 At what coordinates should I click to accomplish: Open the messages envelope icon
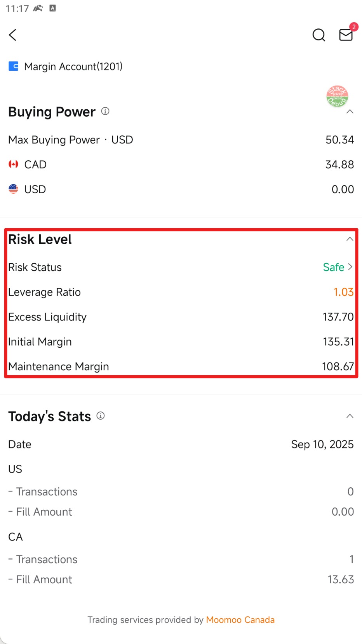coord(346,35)
